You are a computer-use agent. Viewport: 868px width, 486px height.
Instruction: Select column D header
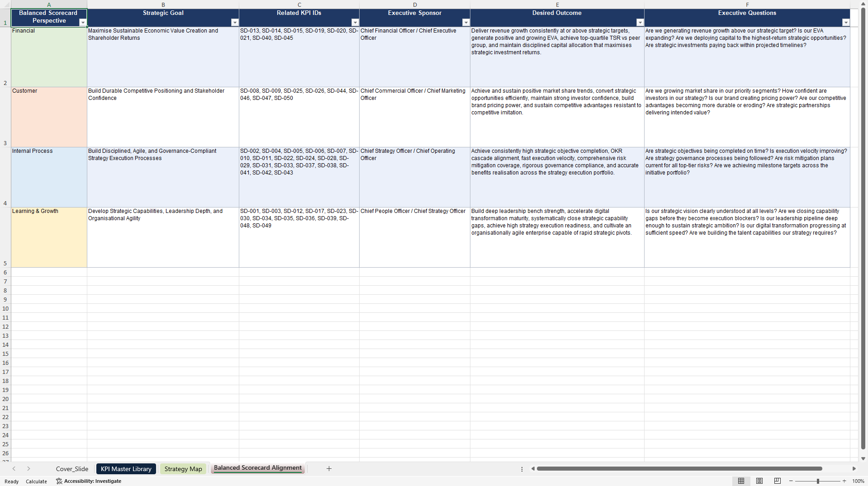point(415,5)
